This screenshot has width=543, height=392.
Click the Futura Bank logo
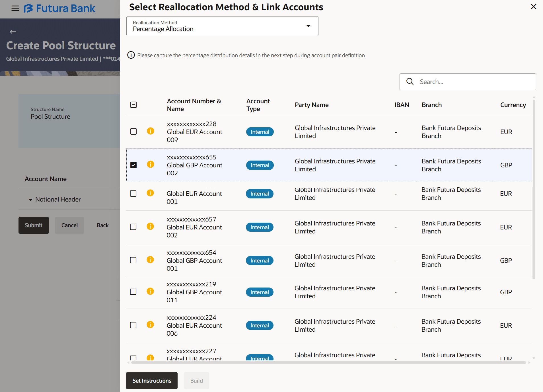click(59, 8)
